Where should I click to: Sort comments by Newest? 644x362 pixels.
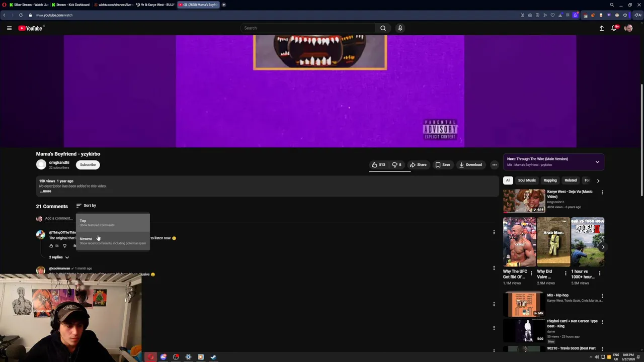[x=113, y=241]
